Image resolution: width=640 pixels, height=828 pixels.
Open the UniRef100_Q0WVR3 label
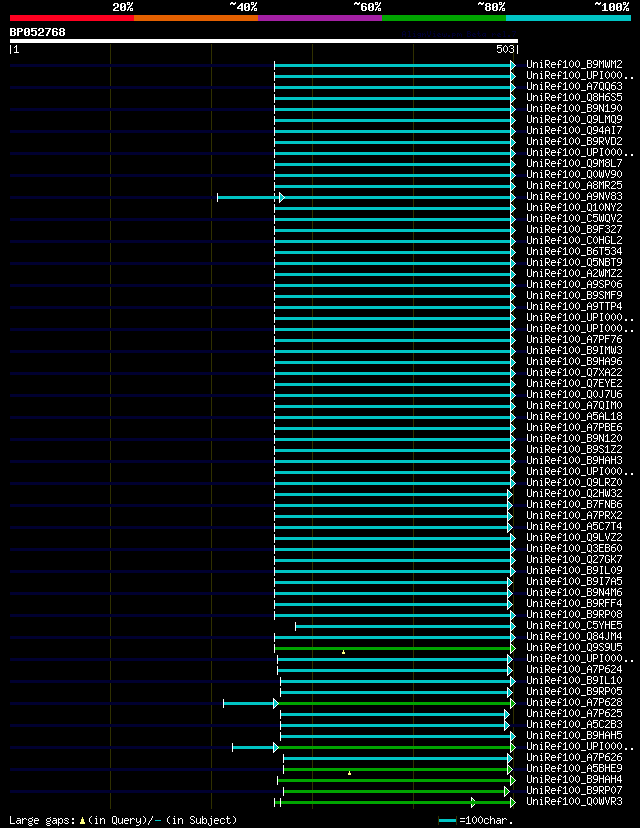pos(574,802)
